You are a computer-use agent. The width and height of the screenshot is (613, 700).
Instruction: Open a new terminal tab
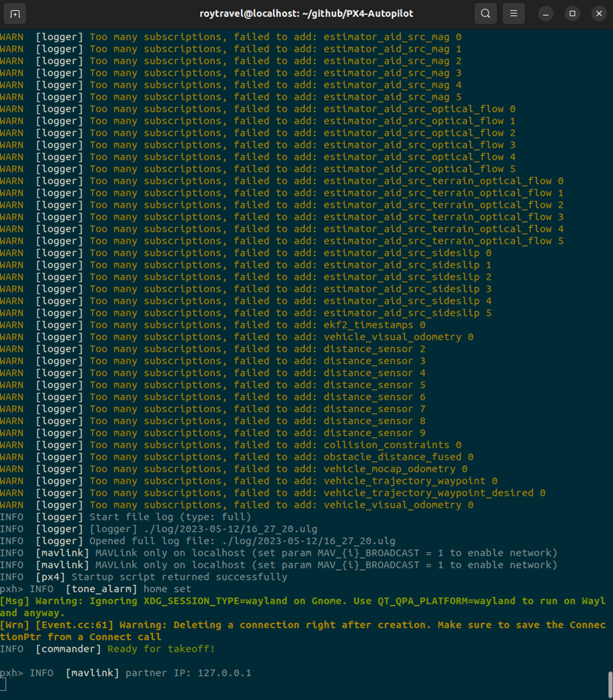[15, 14]
